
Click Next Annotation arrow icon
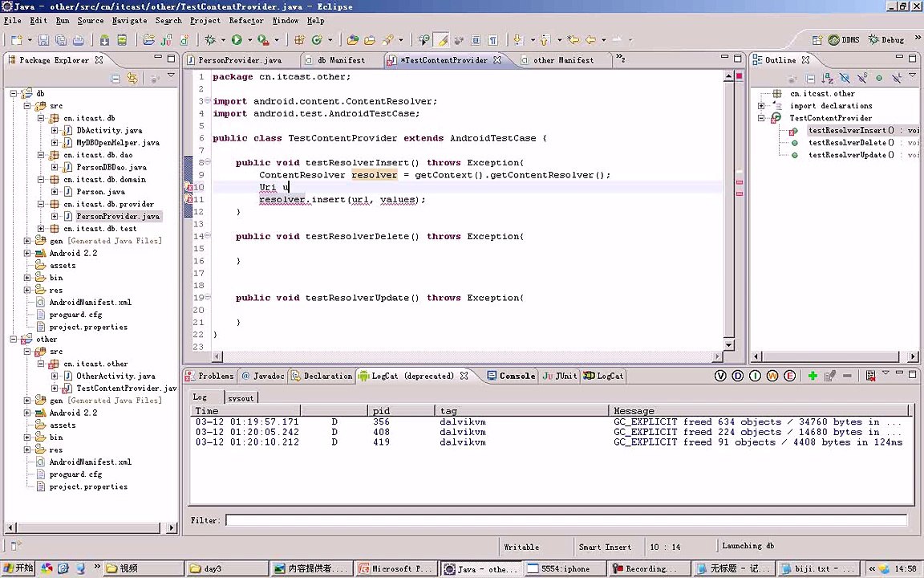click(518, 40)
